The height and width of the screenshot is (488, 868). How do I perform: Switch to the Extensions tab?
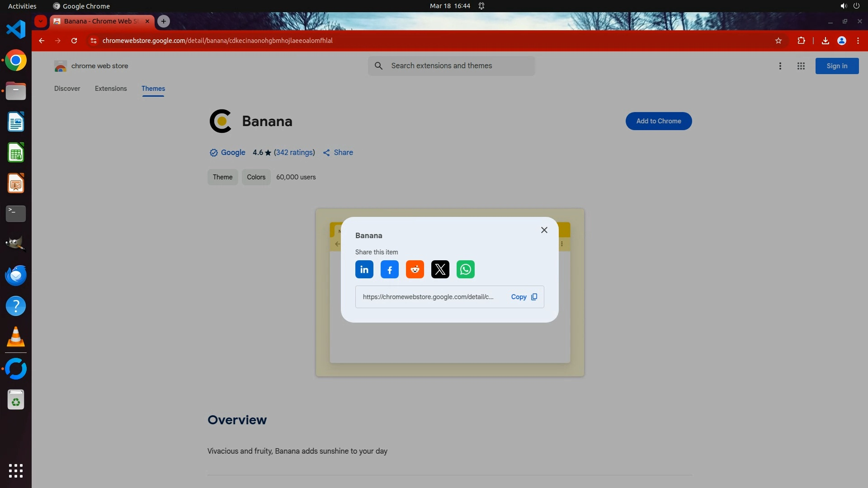(111, 89)
